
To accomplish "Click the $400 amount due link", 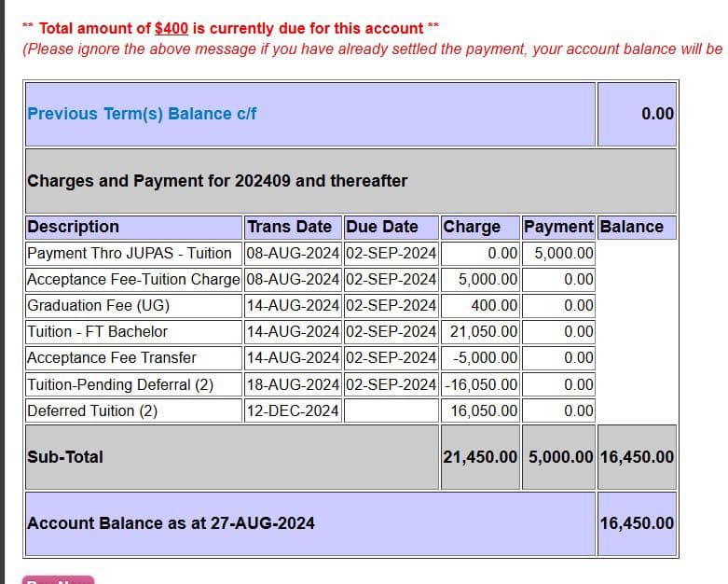I will (x=172, y=28).
